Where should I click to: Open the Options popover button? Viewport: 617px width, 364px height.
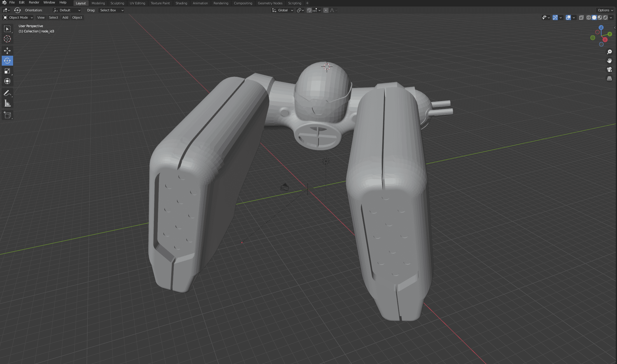(605, 10)
